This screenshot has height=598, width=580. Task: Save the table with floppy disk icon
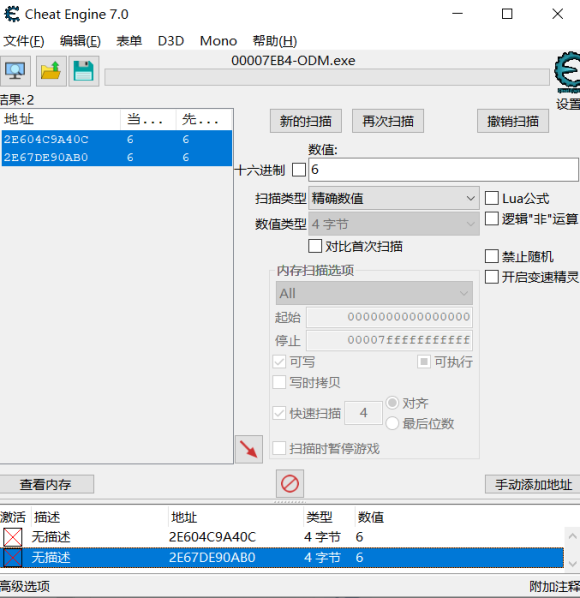click(84, 71)
